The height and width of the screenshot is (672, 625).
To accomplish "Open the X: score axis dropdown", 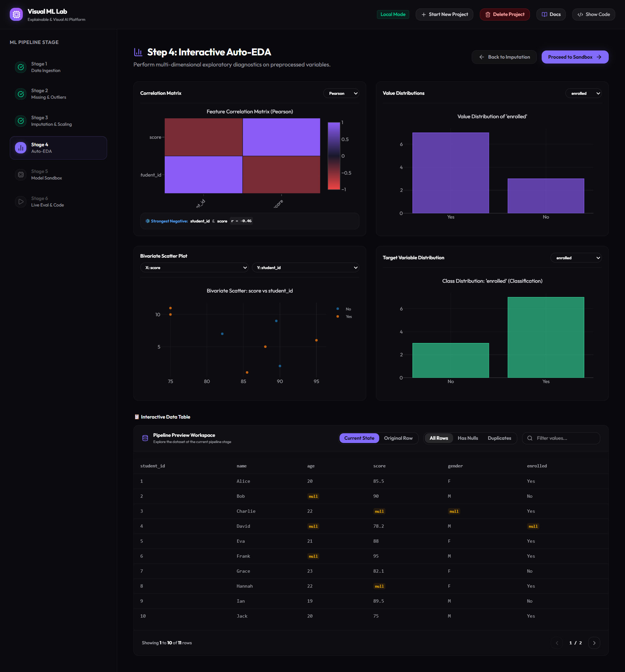I will 194,268.
